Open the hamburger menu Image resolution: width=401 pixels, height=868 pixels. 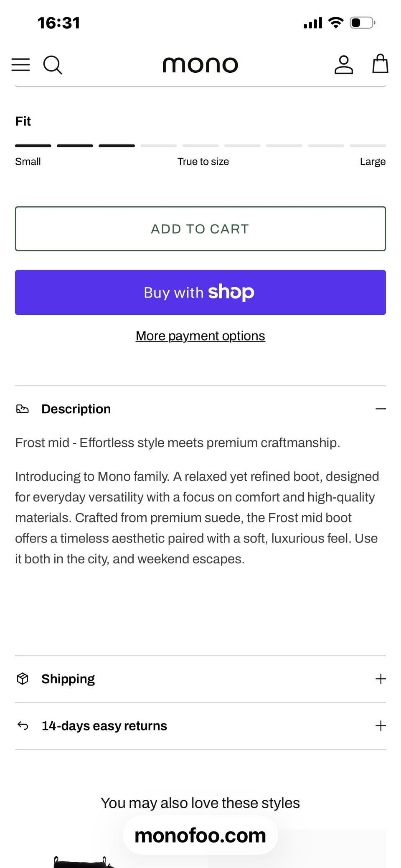20,65
